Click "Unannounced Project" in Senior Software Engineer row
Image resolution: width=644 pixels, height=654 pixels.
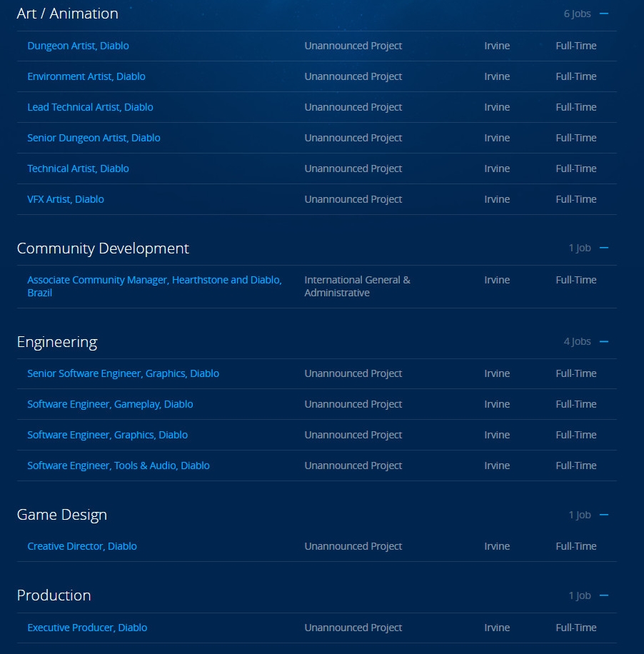[353, 373]
